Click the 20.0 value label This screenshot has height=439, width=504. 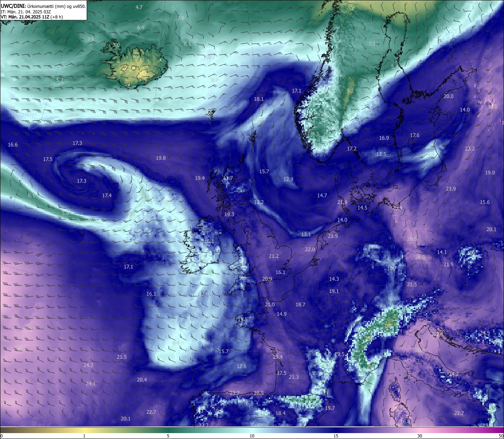coord(448,96)
